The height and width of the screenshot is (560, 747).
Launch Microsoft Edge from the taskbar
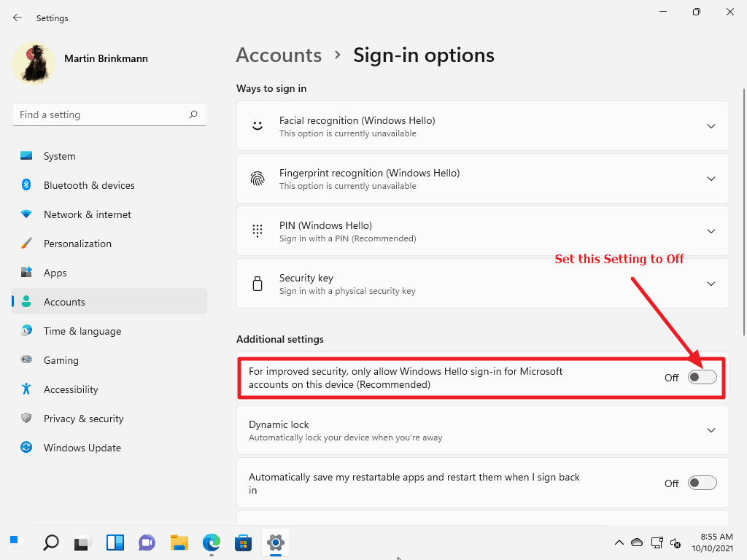point(211,543)
